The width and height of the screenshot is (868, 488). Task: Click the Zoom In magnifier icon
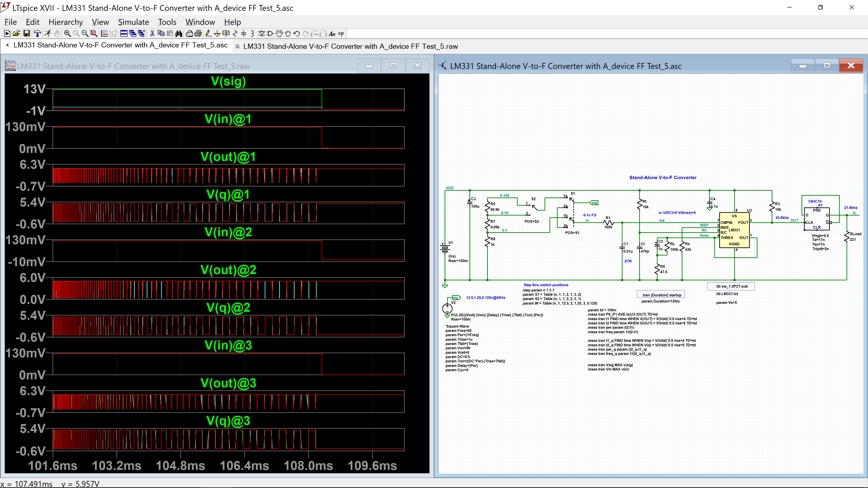coord(67,33)
